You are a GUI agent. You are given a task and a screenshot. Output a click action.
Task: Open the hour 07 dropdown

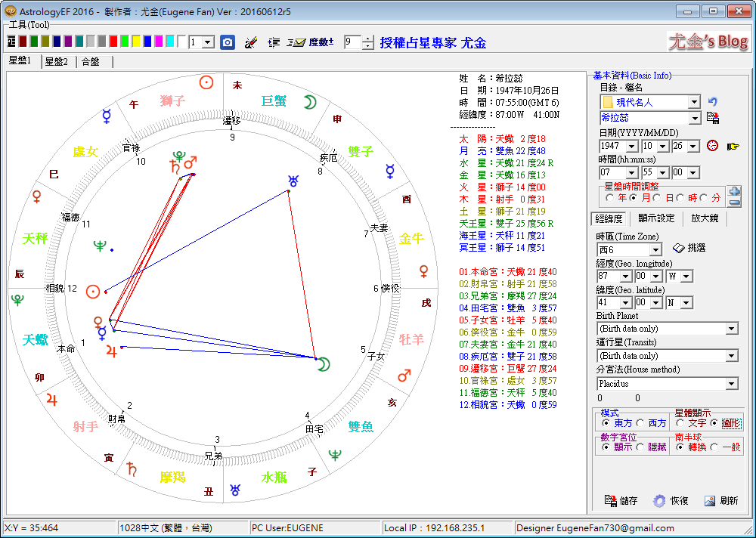pos(632,172)
